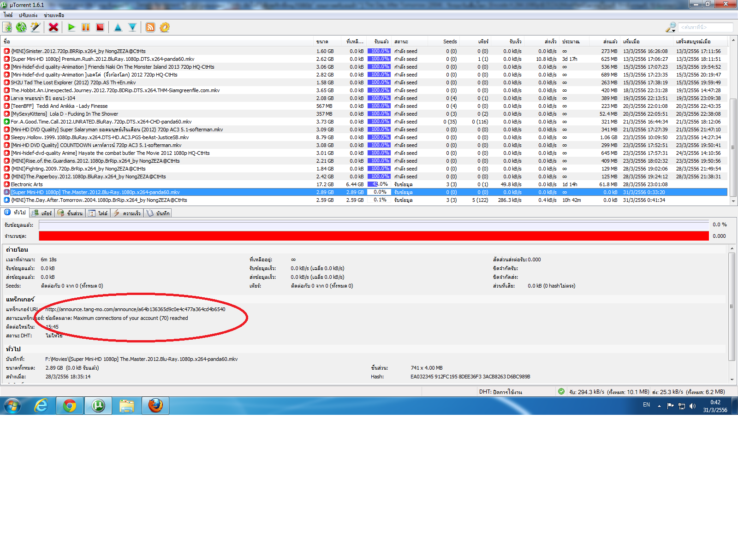This screenshot has height=560, width=738.
Task: Sort by the เสร็จสมบูรณ์เมื่อ column header
Action: coord(701,41)
